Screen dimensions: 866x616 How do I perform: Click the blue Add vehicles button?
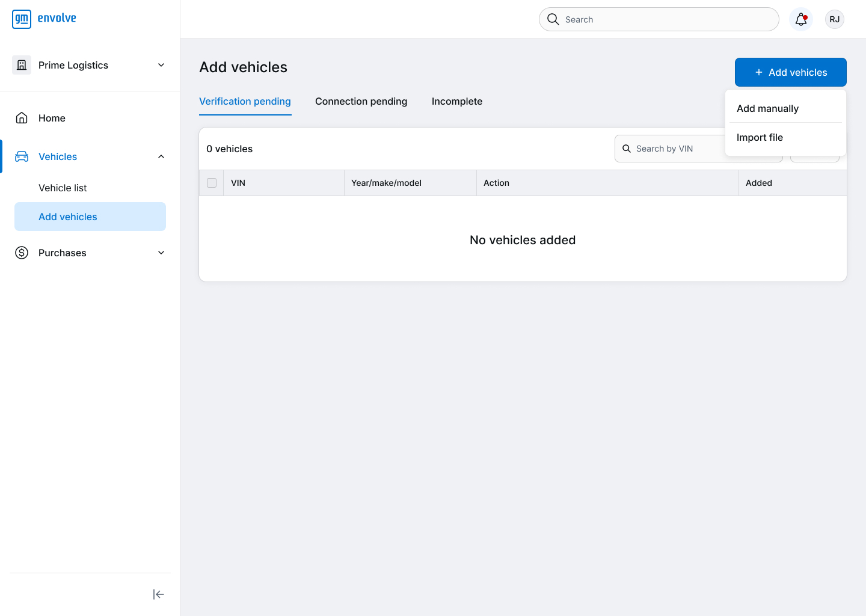pyautogui.click(x=791, y=72)
